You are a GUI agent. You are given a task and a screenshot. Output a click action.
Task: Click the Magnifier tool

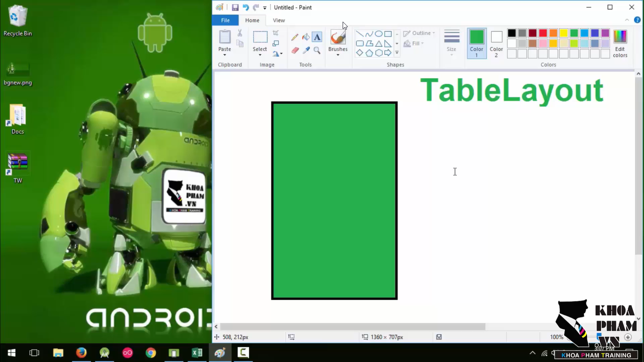click(317, 50)
